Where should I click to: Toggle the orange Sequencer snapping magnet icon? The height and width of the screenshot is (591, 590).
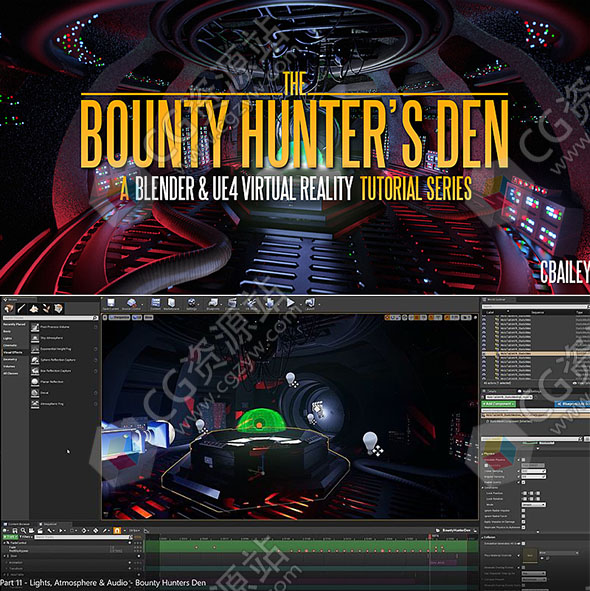(x=117, y=530)
